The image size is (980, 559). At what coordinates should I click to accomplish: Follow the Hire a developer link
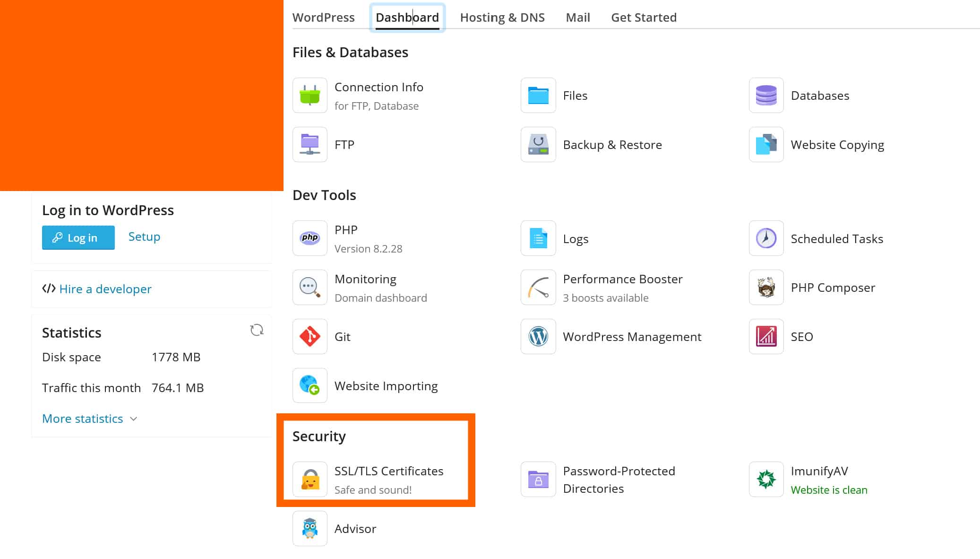(x=105, y=289)
